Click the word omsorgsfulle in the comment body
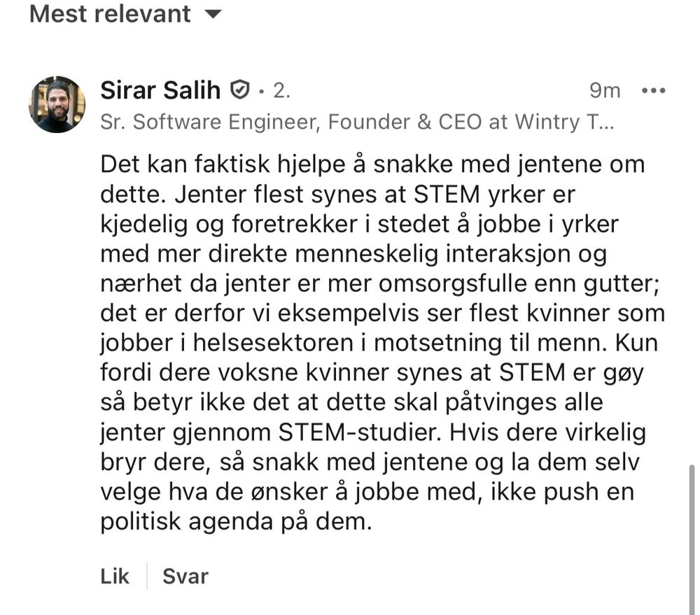Image resolution: width=700 pixels, height=615 pixels. coord(453,284)
